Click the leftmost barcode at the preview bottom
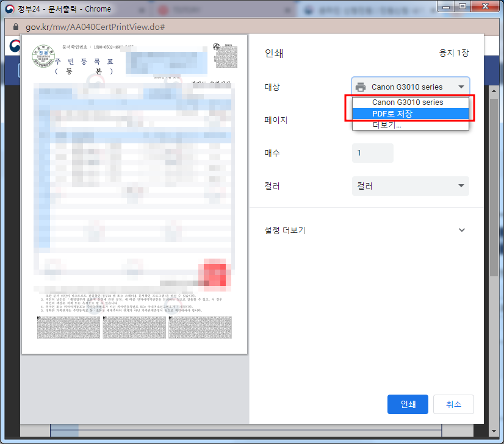 point(68,328)
